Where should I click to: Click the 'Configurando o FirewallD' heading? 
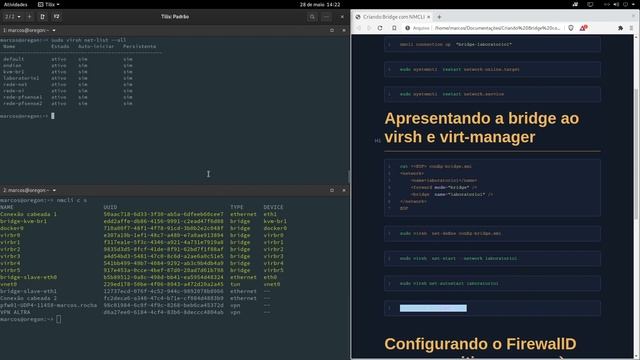click(480, 344)
